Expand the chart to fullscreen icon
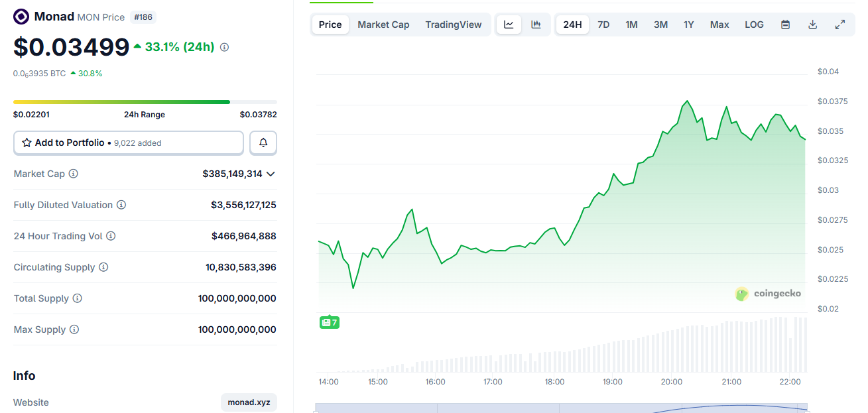Viewport: 868px width, 413px height. click(x=840, y=24)
